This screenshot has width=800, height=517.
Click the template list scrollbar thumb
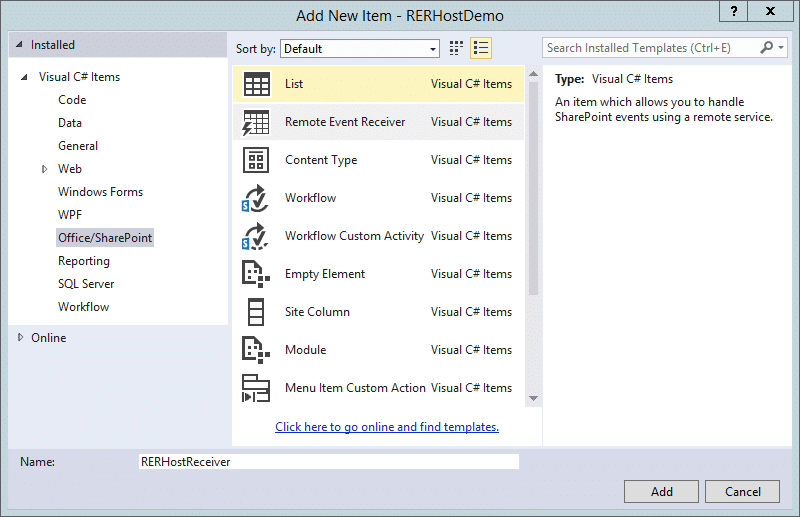(x=533, y=188)
